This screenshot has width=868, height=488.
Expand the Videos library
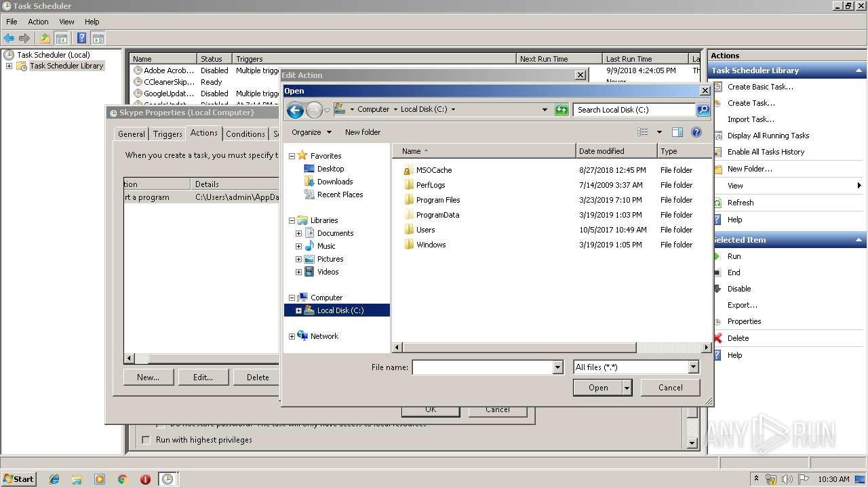click(x=298, y=272)
